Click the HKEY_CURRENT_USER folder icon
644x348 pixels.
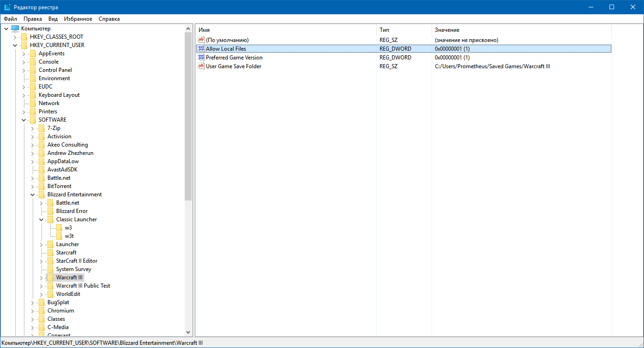24,45
